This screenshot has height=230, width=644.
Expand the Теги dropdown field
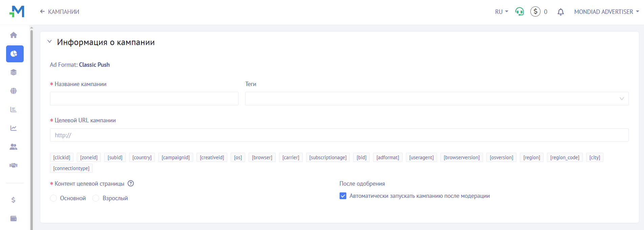pos(436,99)
